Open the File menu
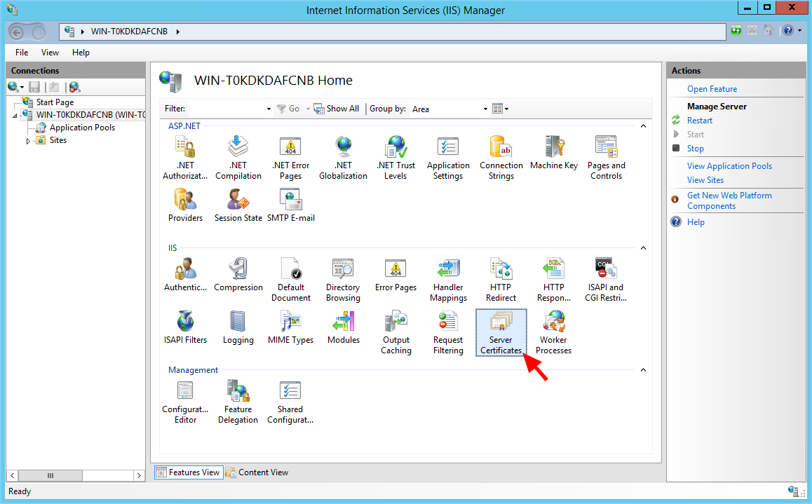Screen dimensions: 812x504 point(22,53)
